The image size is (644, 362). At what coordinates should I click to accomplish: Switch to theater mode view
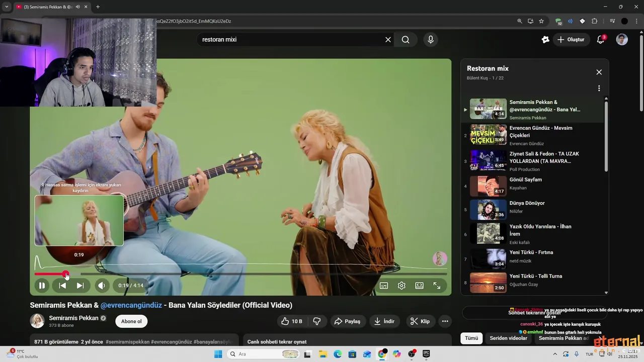(x=419, y=286)
